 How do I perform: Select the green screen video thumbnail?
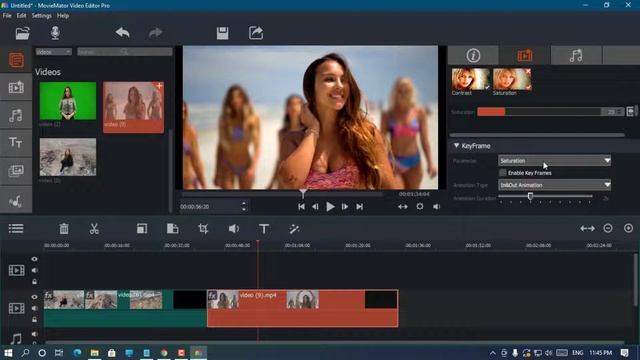68,101
